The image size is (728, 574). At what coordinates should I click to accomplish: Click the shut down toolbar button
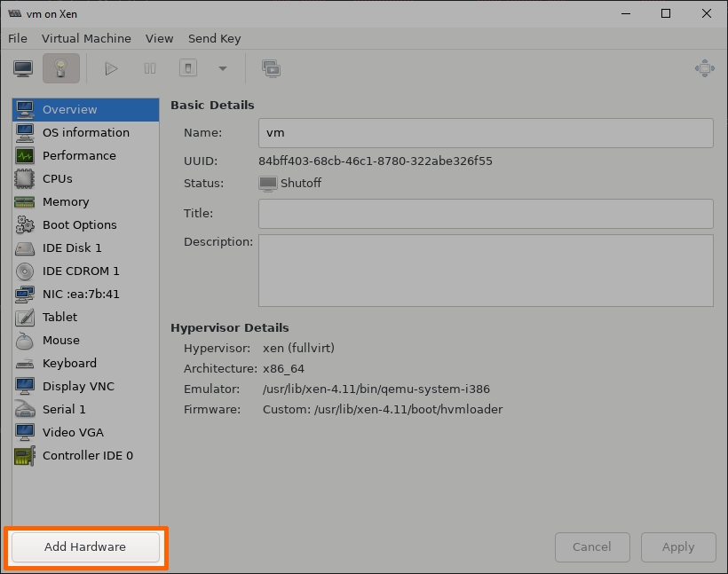187,68
